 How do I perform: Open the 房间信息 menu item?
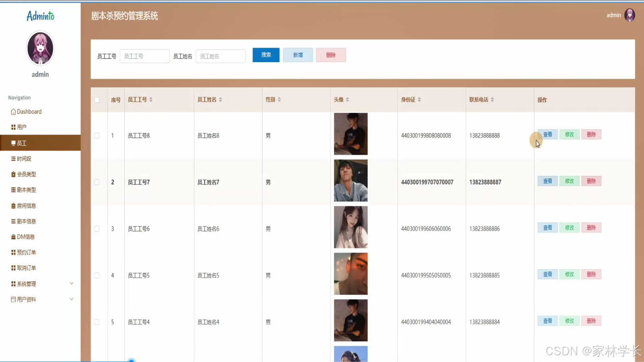[x=40, y=206]
